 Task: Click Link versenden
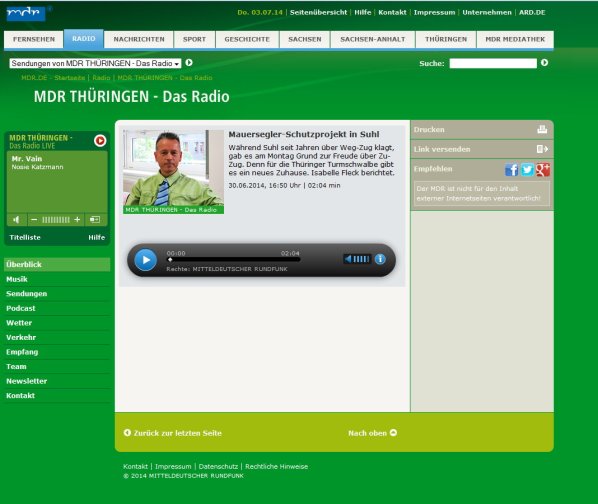442,149
